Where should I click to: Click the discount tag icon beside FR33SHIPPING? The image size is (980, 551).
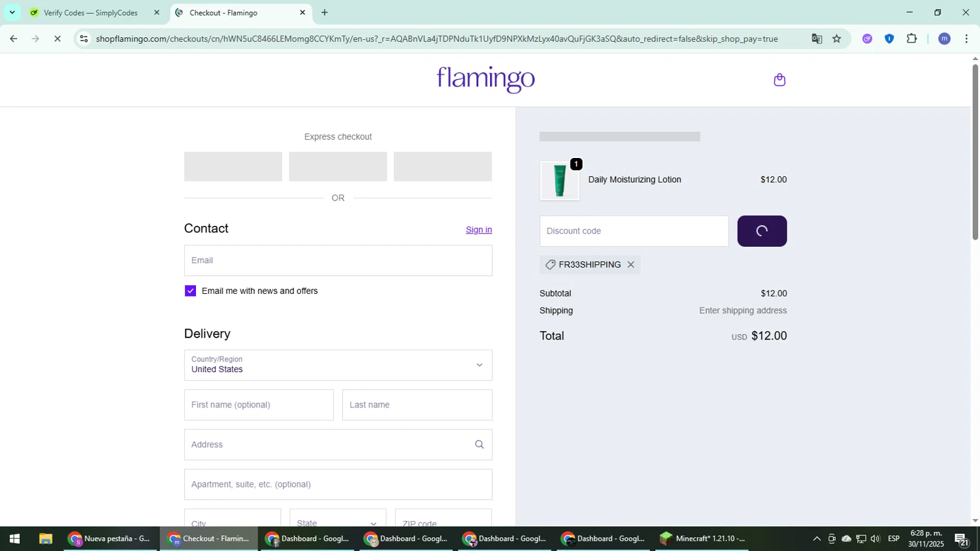point(550,264)
